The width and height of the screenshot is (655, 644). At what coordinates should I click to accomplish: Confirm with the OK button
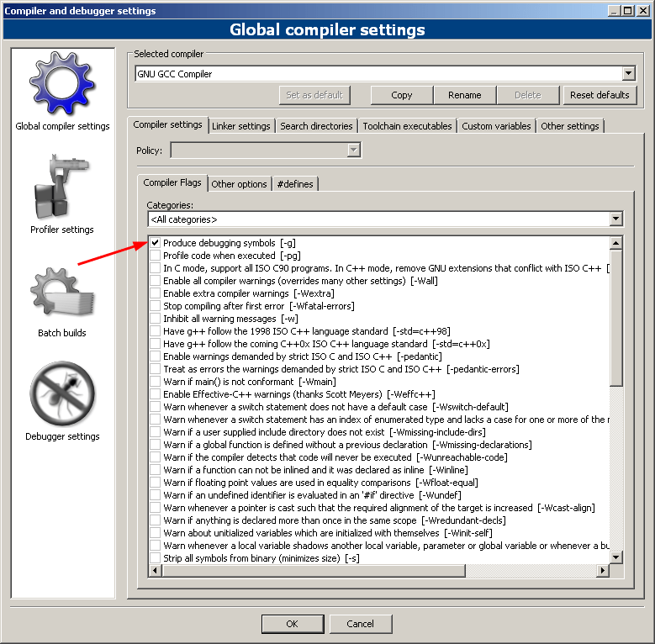pyautogui.click(x=293, y=624)
